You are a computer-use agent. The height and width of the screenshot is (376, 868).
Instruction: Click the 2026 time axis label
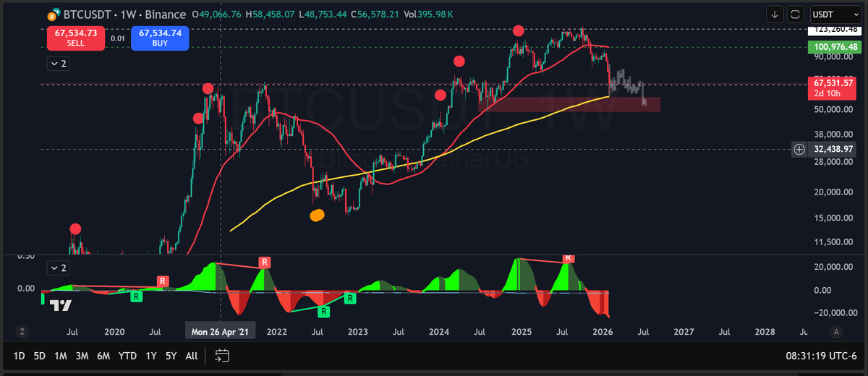[603, 332]
